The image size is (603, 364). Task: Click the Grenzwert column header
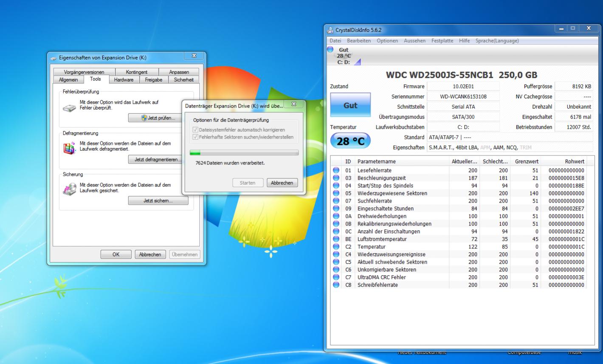526,161
